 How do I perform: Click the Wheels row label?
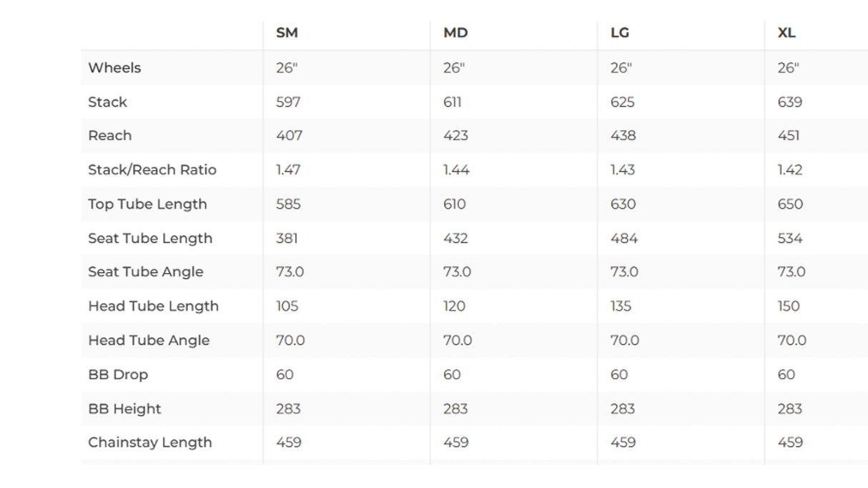pos(114,68)
